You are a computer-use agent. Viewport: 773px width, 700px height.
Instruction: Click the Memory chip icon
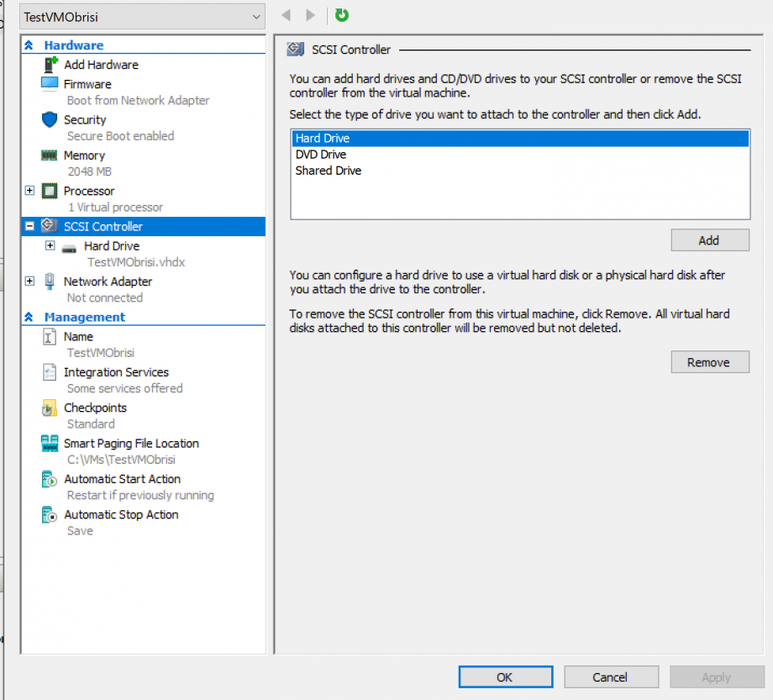[x=50, y=155]
